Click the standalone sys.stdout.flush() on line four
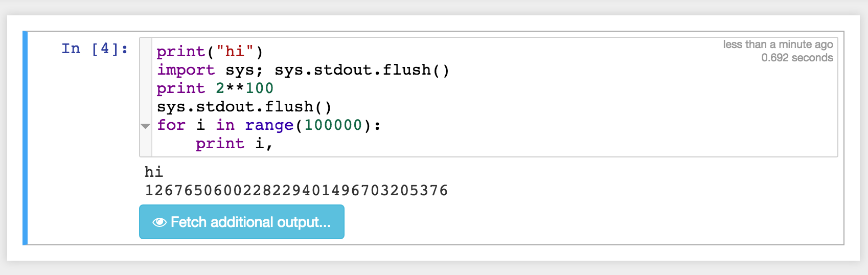This screenshot has width=868, height=275. [x=244, y=107]
